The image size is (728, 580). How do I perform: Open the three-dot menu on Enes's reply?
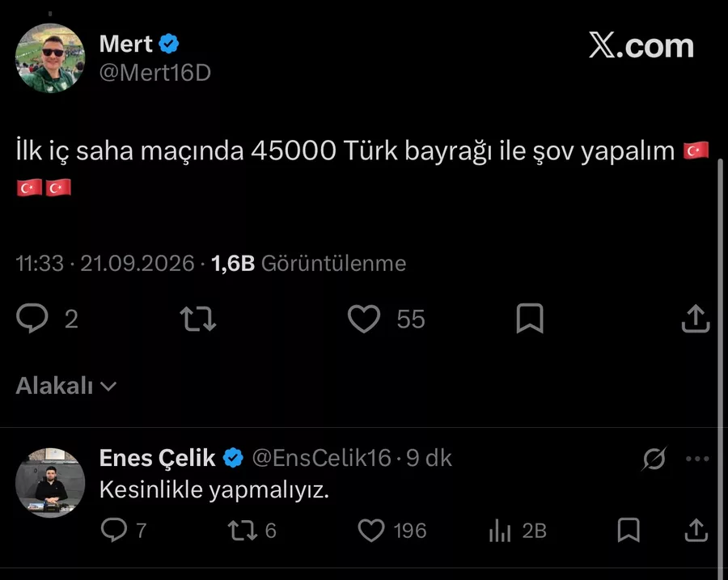coord(697,459)
